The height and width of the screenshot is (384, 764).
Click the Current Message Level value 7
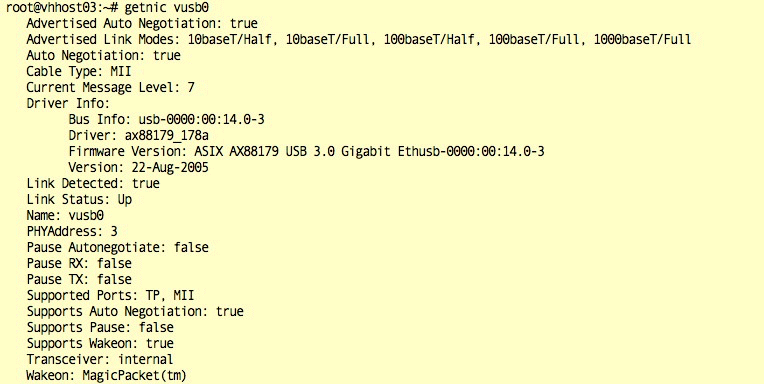[x=191, y=88]
